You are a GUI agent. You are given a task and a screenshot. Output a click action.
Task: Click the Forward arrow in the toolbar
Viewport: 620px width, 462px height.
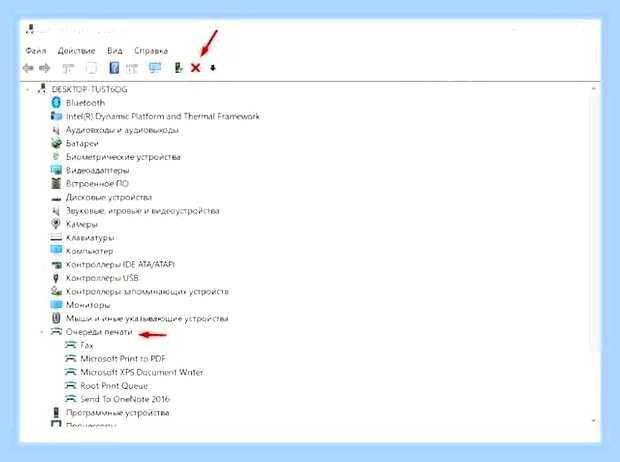click(x=45, y=68)
